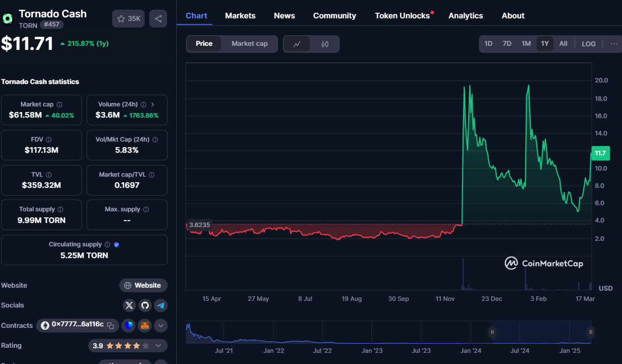622x364 pixels.
Task: Open Volume (24h) details arrow
Action: (x=152, y=104)
